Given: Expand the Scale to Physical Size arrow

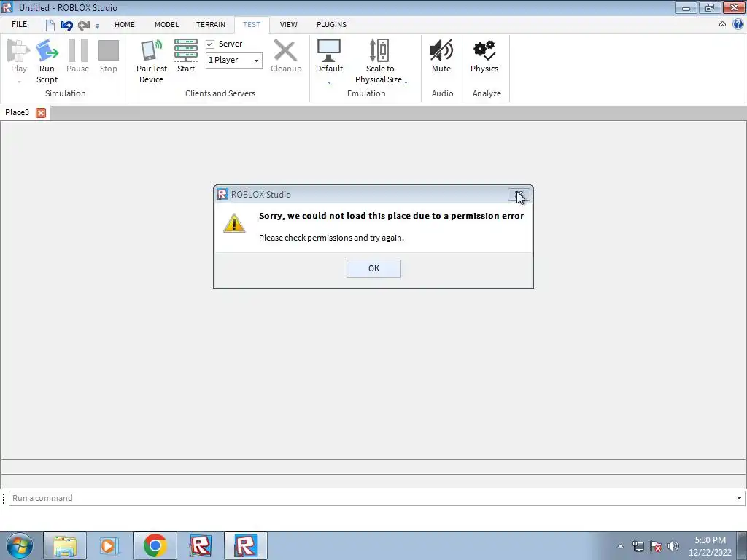Looking at the screenshot, I should (x=406, y=82).
